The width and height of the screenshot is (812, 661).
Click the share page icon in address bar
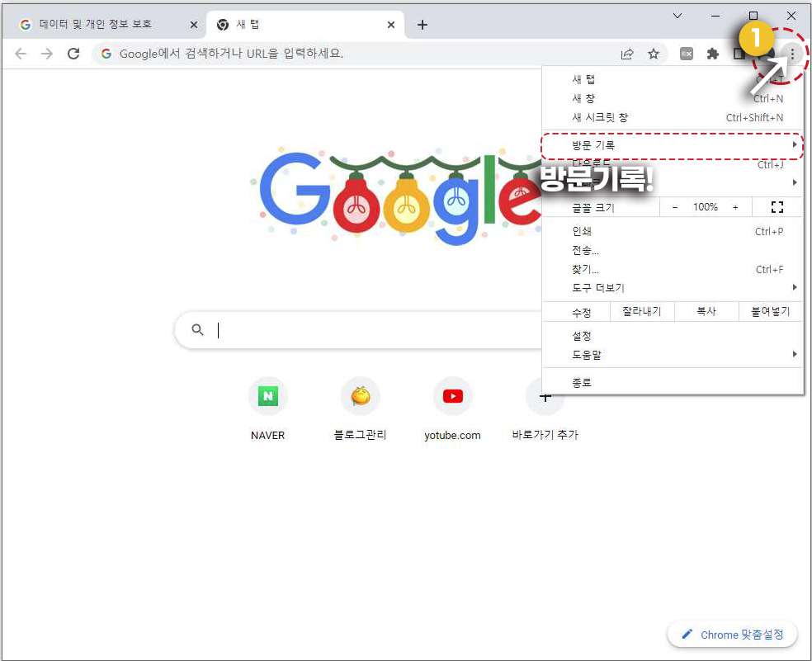tap(627, 54)
